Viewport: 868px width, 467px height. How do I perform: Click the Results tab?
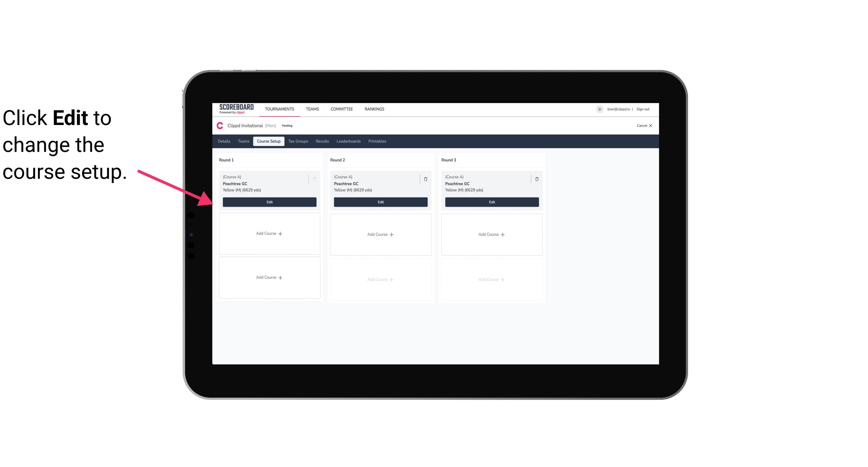322,141
